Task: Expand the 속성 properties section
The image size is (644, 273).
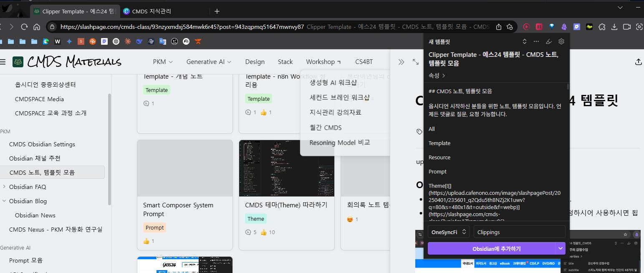Action: [437, 76]
